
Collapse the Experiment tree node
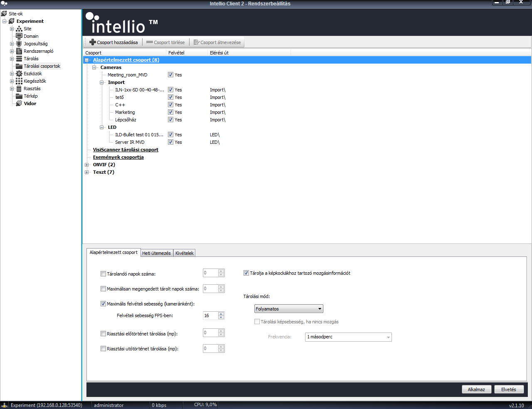5,21
